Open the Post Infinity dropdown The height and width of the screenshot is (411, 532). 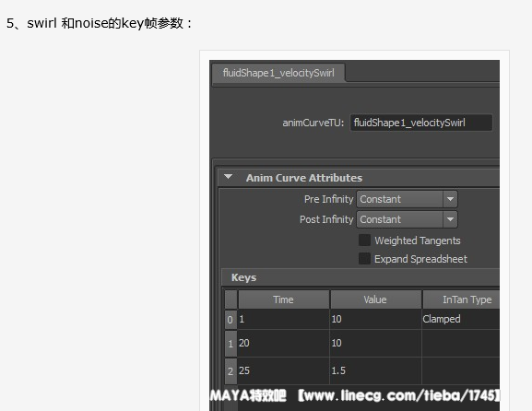tap(407, 219)
